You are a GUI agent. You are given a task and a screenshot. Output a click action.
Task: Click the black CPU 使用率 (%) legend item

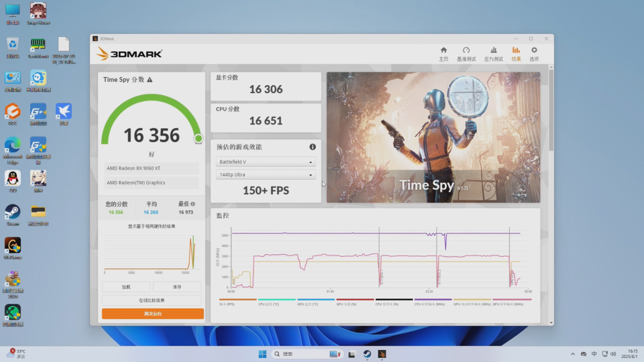click(x=394, y=302)
